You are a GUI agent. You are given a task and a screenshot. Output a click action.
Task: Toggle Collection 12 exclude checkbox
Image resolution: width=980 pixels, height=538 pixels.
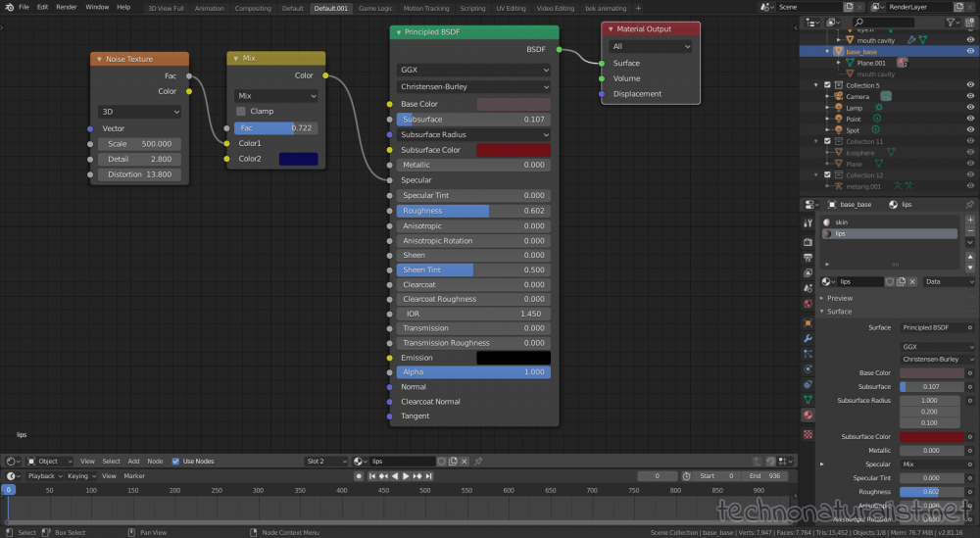[x=827, y=175]
